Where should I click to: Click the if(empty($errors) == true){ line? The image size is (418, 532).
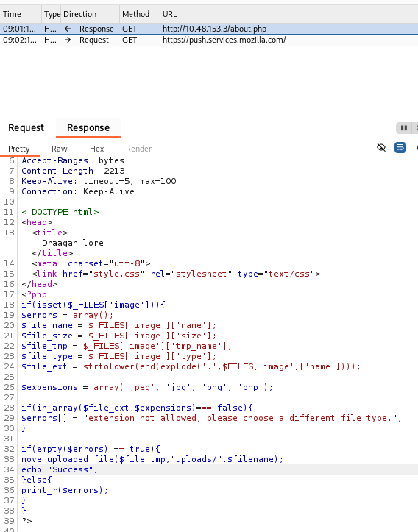coord(91,449)
